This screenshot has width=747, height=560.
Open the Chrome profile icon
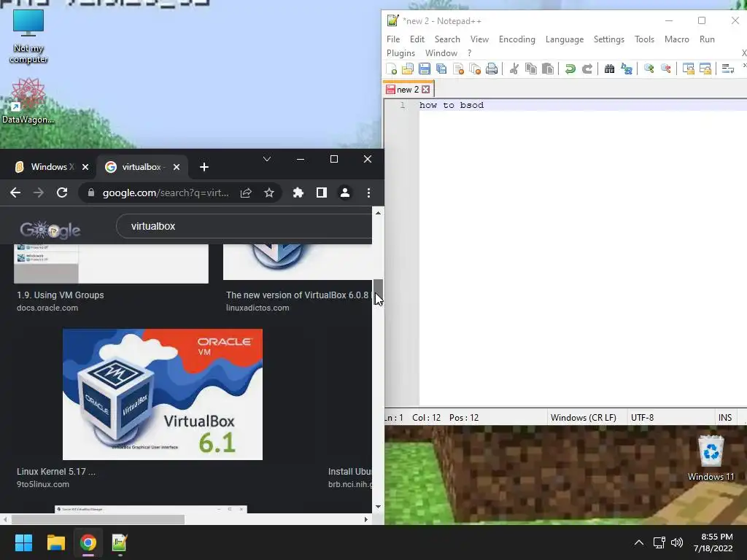[345, 192]
